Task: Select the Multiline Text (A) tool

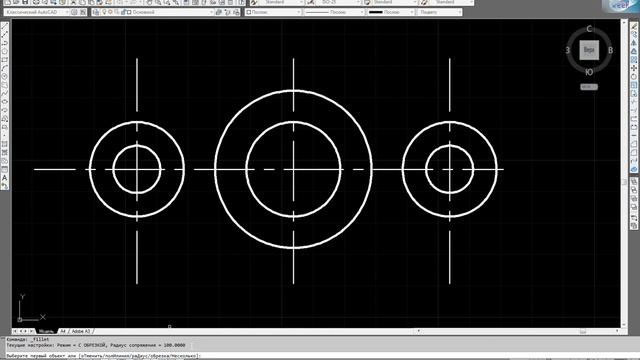Action: click(x=4, y=178)
